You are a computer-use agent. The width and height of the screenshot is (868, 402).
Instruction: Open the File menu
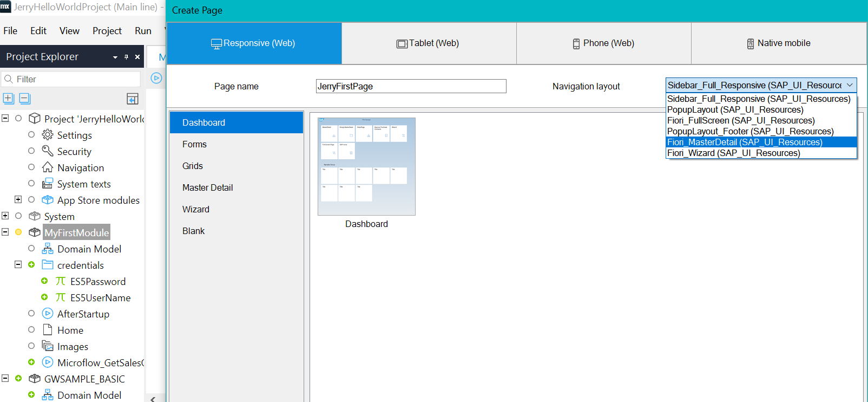click(10, 31)
